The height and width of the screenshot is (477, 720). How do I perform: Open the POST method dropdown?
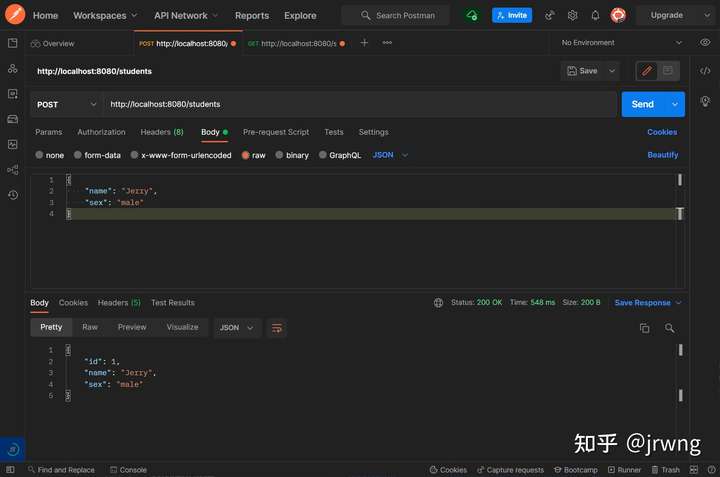click(x=66, y=105)
